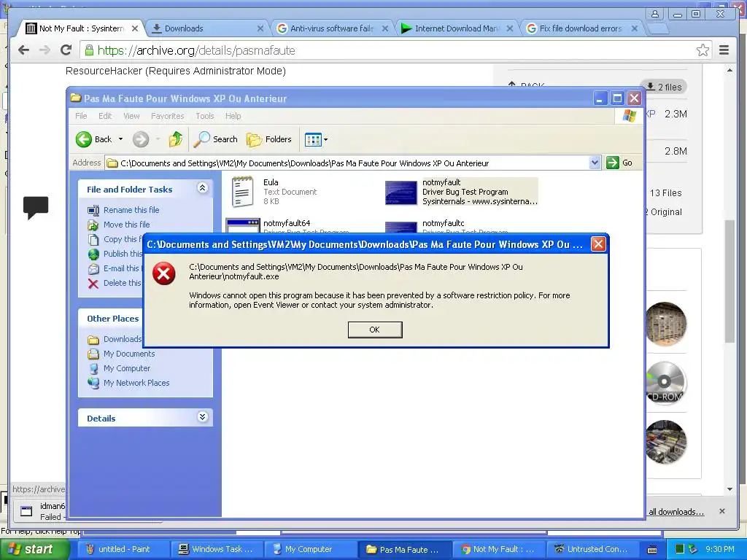Collapse the File and Folder Tasks panel
Image resolution: width=747 pixels, height=560 pixels.
point(203,187)
